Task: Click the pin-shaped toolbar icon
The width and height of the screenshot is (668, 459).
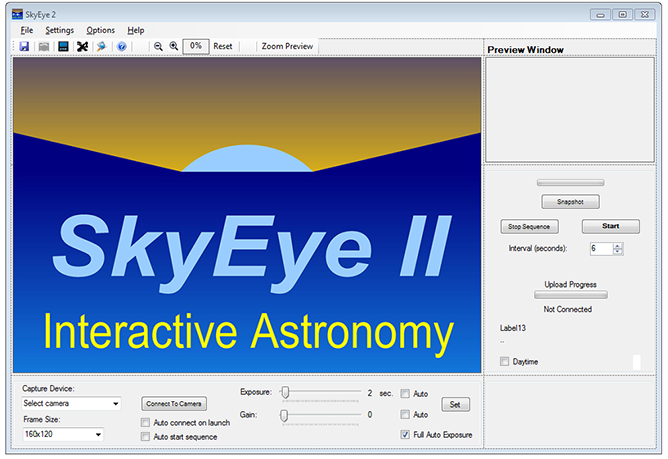Action: (x=101, y=46)
